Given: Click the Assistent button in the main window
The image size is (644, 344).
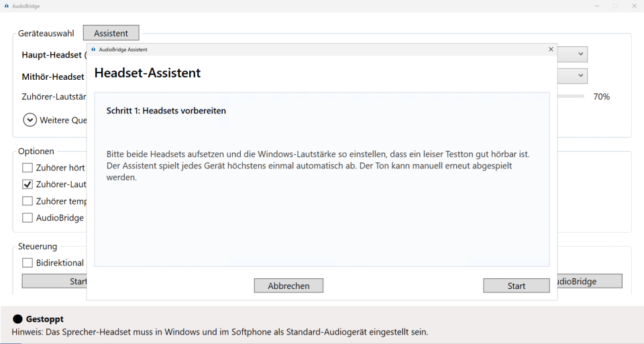Looking at the screenshot, I should tap(111, 34).
